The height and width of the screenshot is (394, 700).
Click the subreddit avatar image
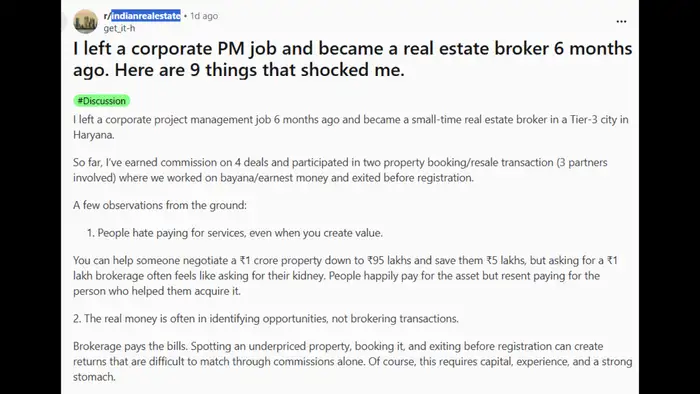(x=85, y=21)
